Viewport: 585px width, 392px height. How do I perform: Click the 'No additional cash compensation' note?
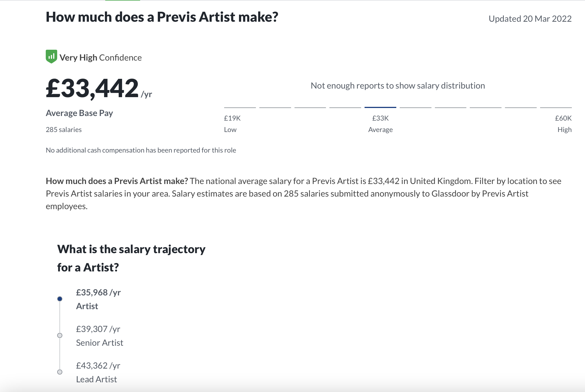141,150
